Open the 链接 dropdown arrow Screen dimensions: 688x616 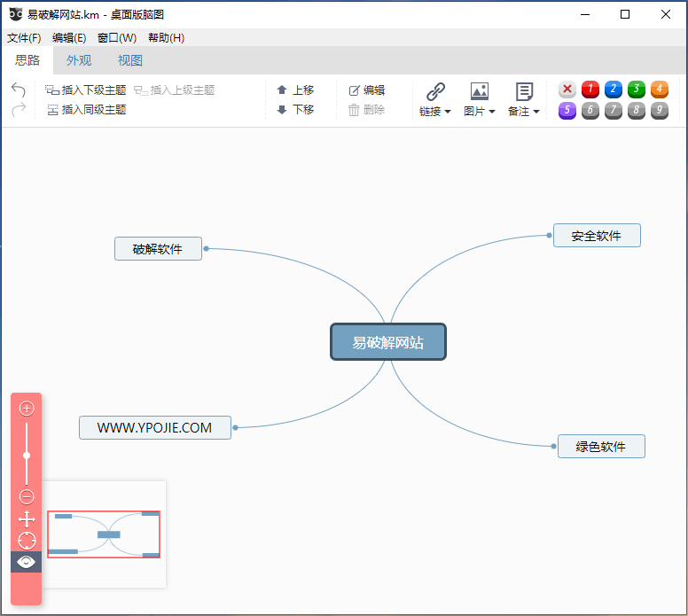point(448,112)
